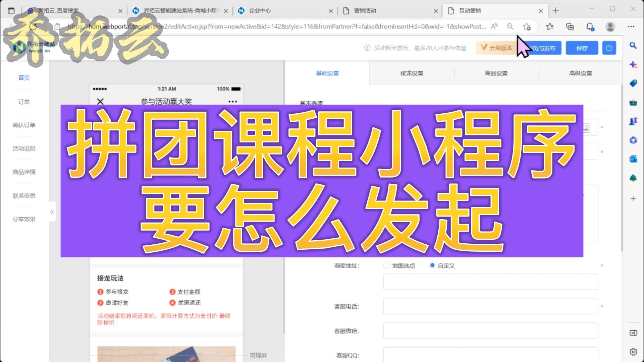Open a new browser tab with +
This screenshot has width=644, height=362.
click(x=556, y=10)
